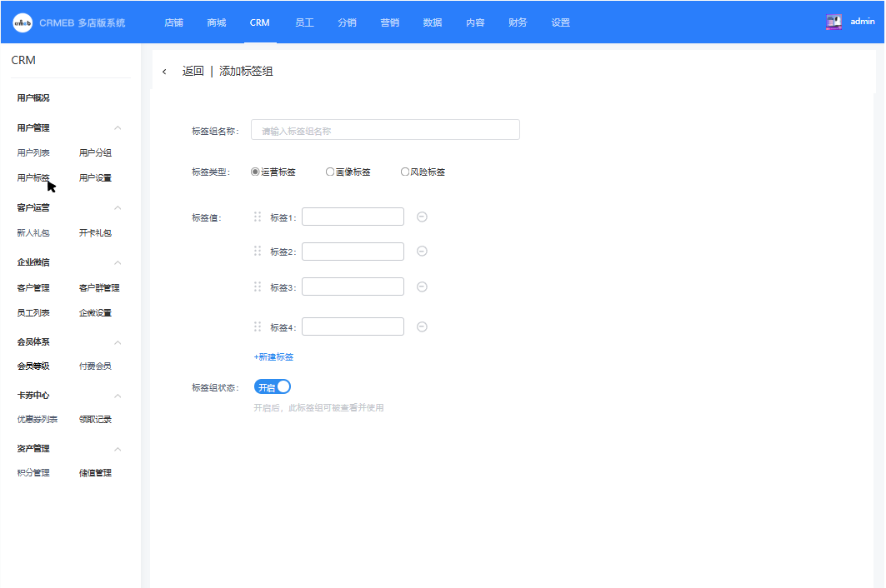886x588 pixels.
Task: Focus the 标签2 input field
Action: [x=353, y=252]
